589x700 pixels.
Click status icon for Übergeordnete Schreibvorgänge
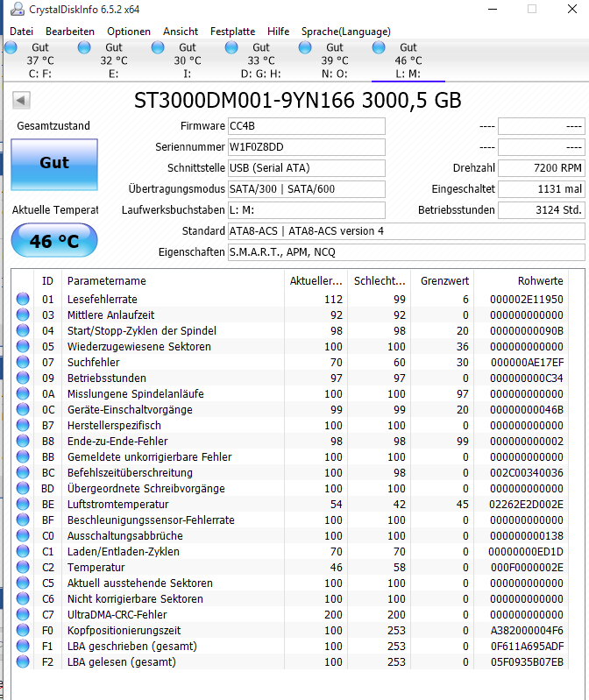(x=23, y=488)
